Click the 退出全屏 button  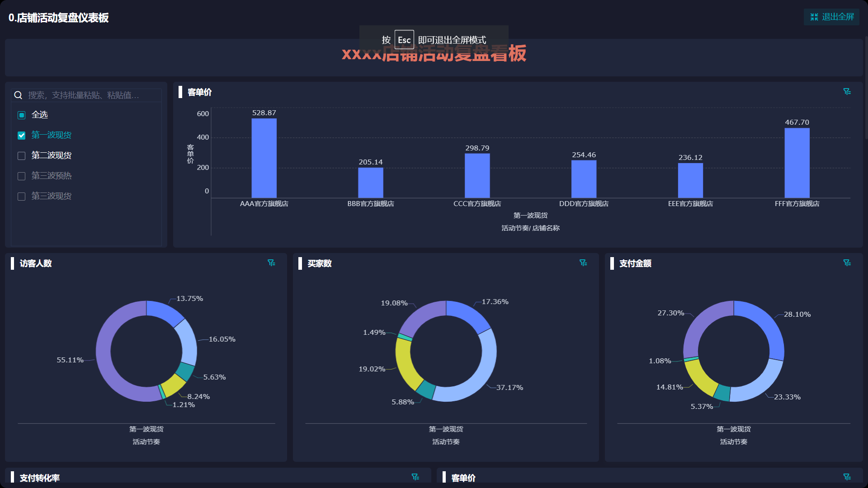click(831, 17)
